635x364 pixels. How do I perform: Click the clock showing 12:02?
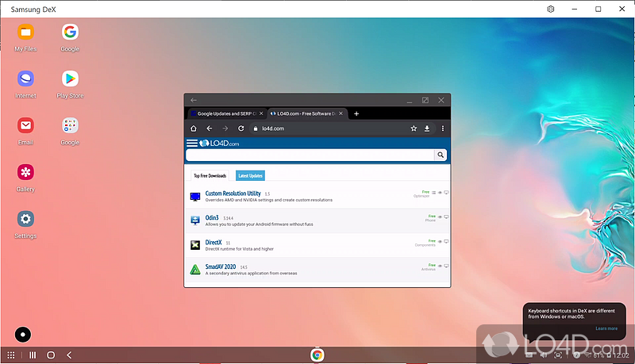[x=621, y=355]
